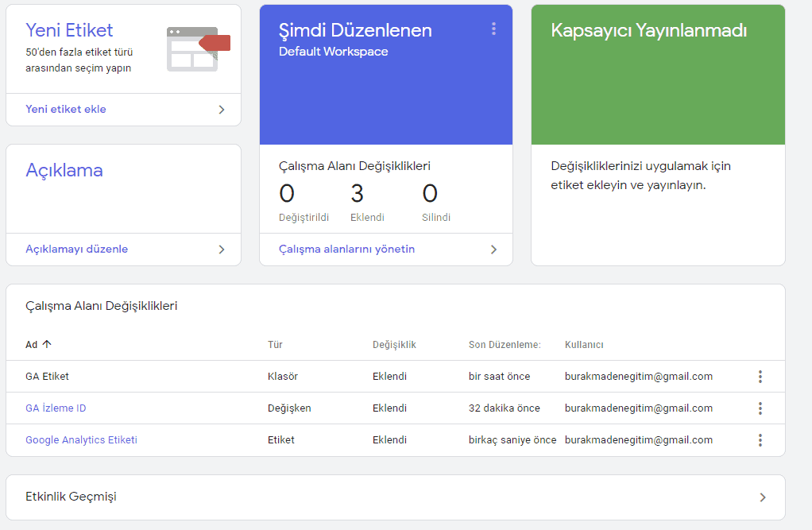Image resolution: width=812 pixels, height=530 pixels.
Task: Expand the Etkinlik Geçmişi section arrow
Action: click(763, 497)
